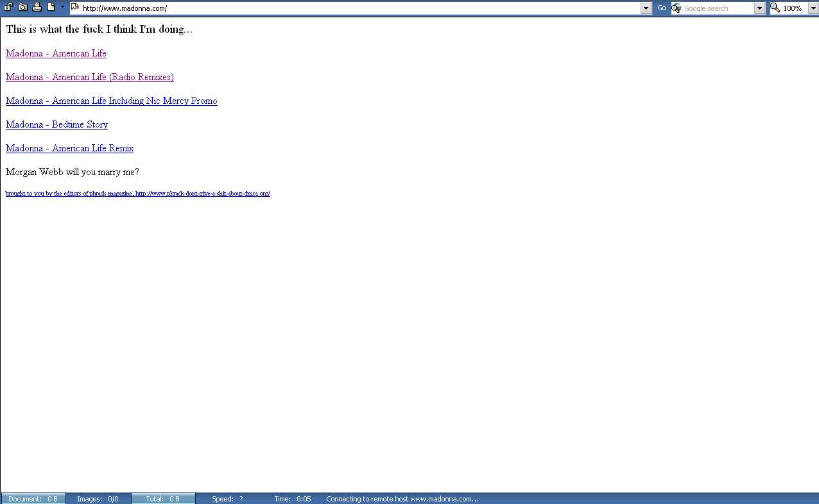Click the print icon
The width and height of the screenshot is (819, 504).
pos(37,8)
